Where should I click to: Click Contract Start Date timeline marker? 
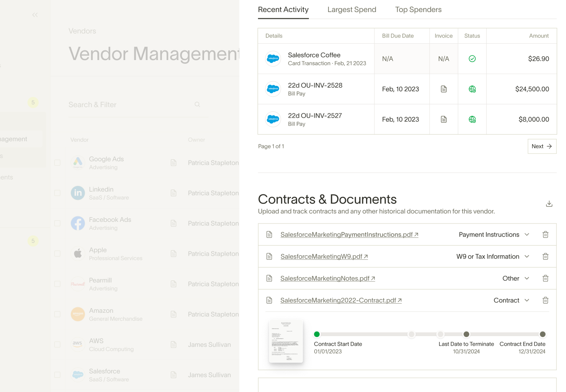point(317,334)
